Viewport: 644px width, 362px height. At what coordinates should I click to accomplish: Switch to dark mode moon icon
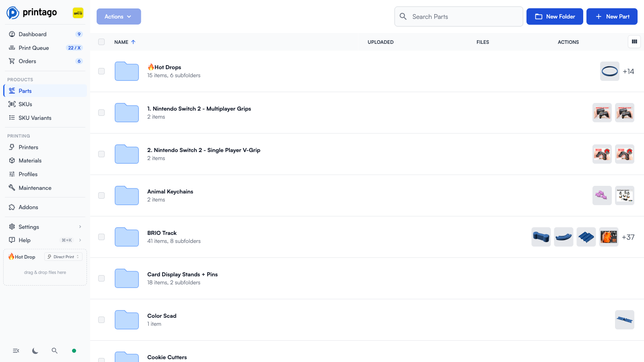coord(35,351)
